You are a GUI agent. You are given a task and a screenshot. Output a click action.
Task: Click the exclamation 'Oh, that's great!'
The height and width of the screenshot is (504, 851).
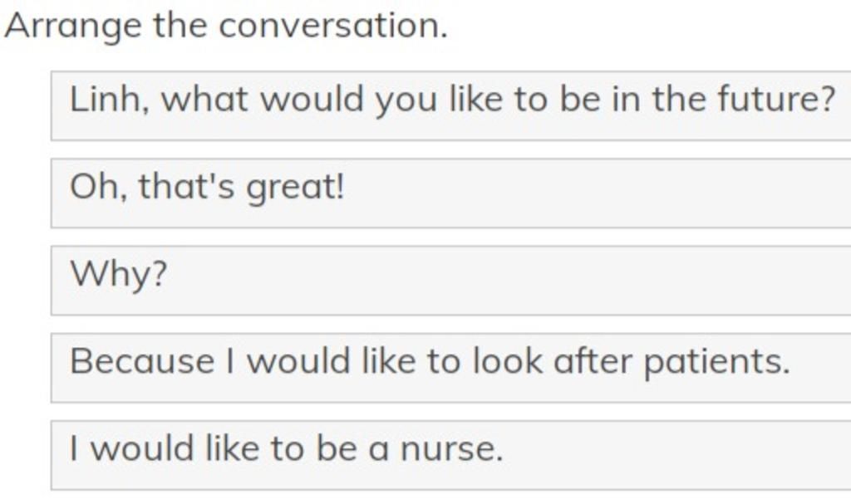click(x=451, y=193)
